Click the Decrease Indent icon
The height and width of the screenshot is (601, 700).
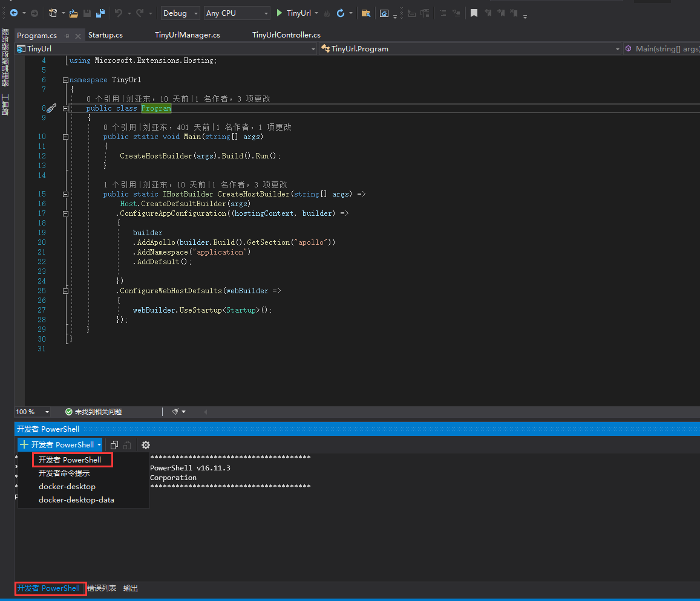point(411,13)
